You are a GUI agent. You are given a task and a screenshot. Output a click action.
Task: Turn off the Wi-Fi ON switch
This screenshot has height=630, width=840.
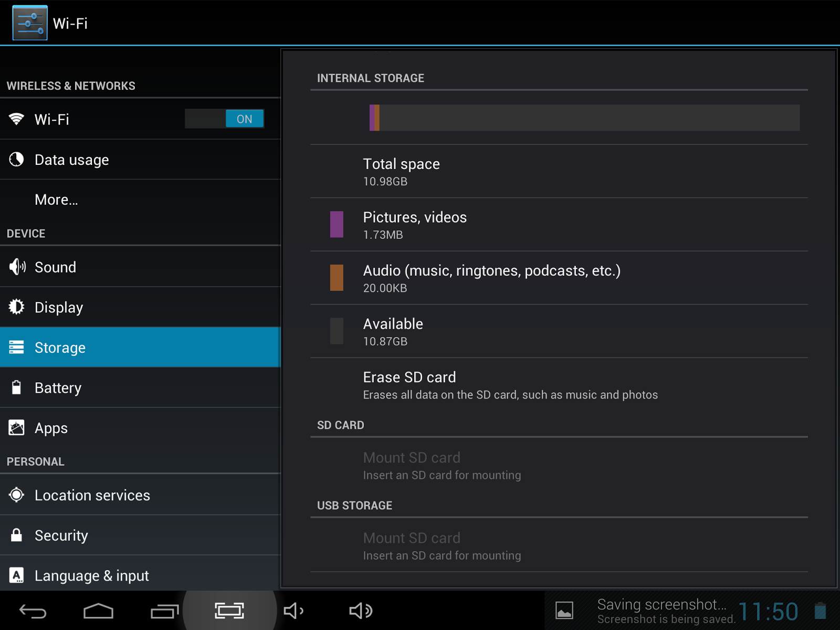(x=224, y=119)
